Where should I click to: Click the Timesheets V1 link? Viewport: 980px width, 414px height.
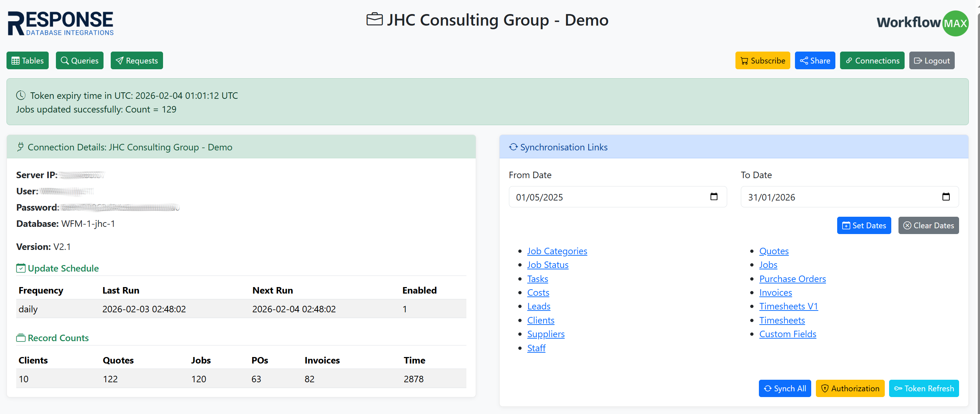pyautogui.click(x=788, y=306)
